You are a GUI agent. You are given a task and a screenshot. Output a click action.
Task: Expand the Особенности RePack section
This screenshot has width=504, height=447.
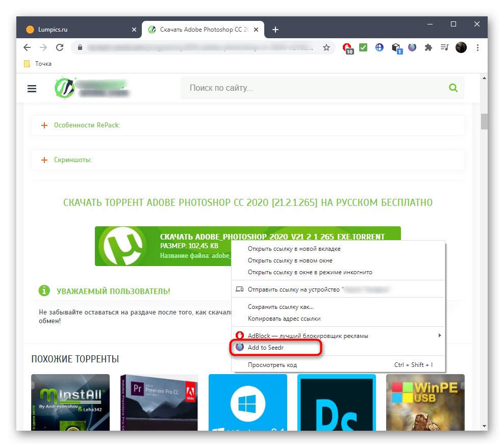pyautogui.click(x=247, y=125)
